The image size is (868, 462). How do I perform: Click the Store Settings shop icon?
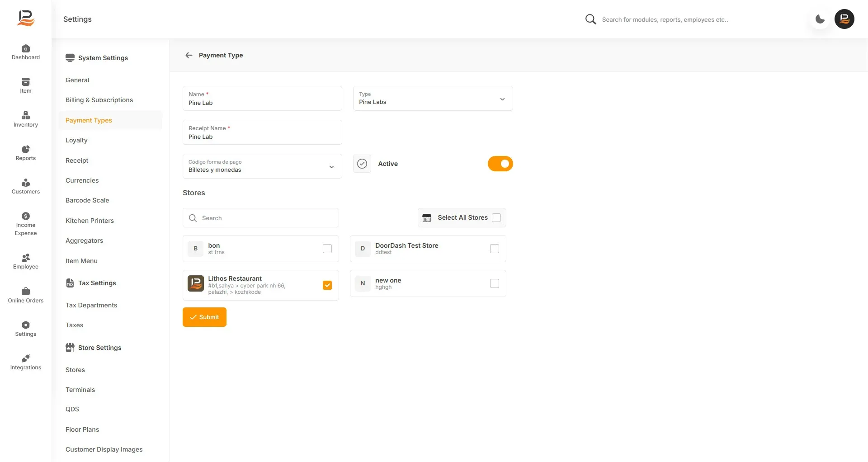[x=70, y=348]
